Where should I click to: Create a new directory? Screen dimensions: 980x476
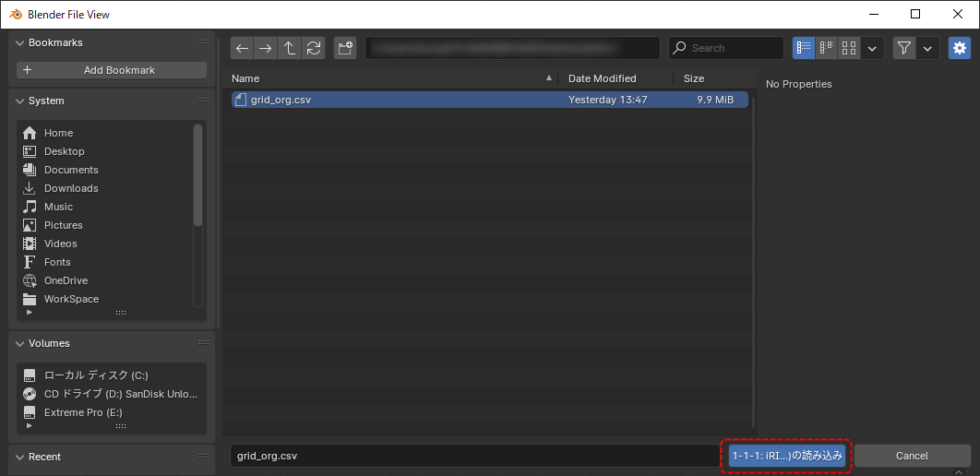(345, 48)
